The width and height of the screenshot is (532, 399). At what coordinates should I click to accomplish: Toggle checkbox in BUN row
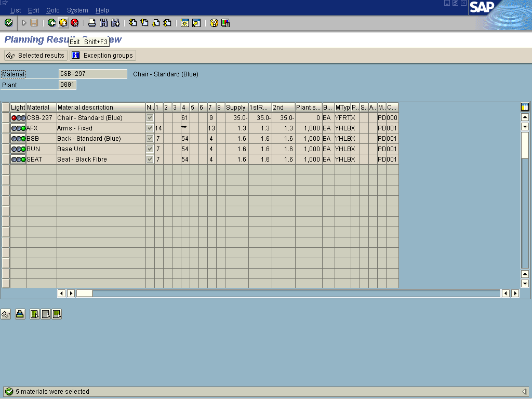click(x=150, y=149)
